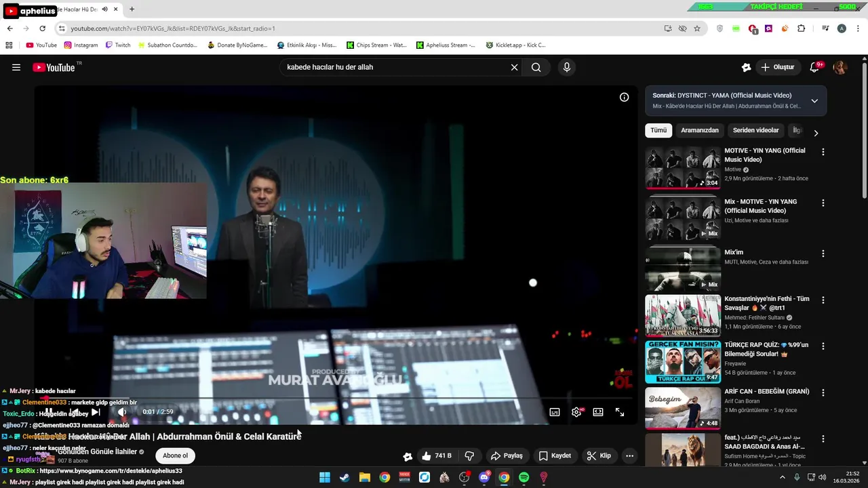Open the Twitch bookmark

point(118,45)
